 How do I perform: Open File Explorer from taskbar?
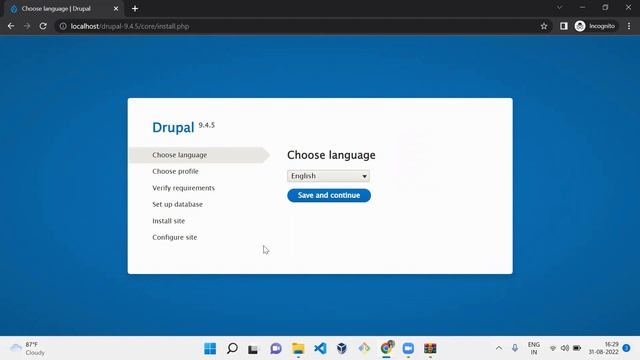(x=298, y=349)
